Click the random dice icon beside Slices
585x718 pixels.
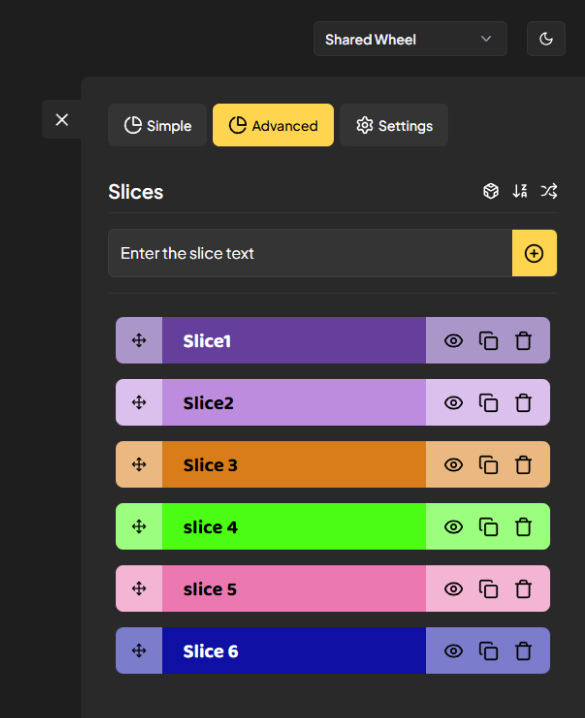(491, 191)
